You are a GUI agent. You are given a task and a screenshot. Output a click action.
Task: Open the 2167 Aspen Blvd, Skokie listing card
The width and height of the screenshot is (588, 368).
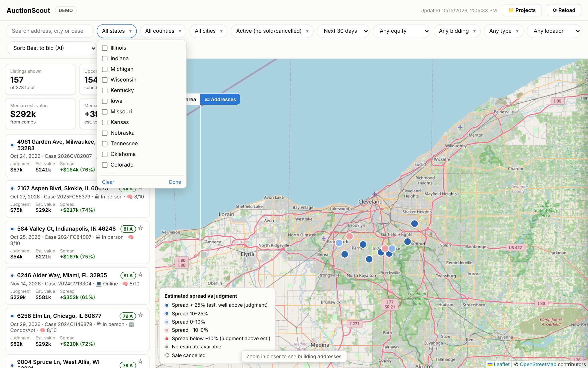77,199
